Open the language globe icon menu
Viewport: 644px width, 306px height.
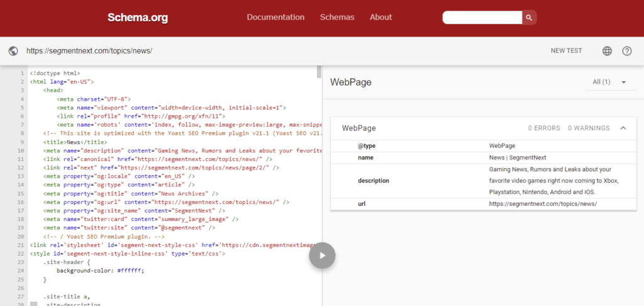(607, 51)
